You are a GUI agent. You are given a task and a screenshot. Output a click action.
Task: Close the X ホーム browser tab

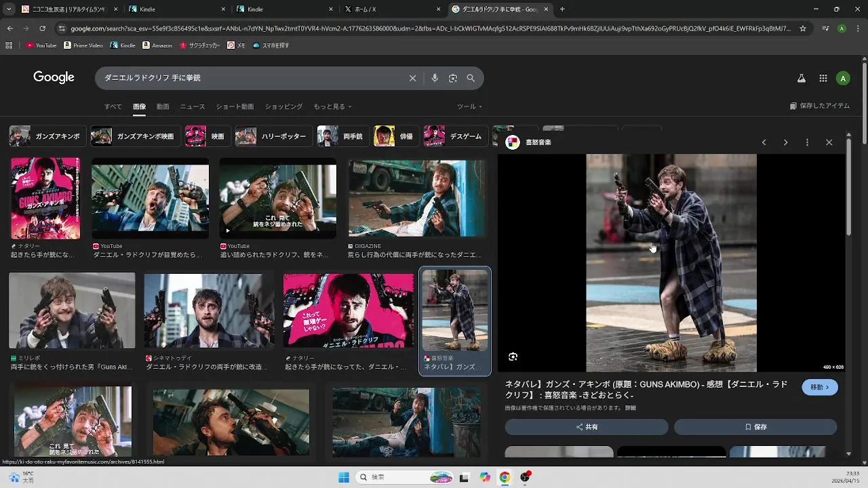pyautogui.click(x=438, y=9)
